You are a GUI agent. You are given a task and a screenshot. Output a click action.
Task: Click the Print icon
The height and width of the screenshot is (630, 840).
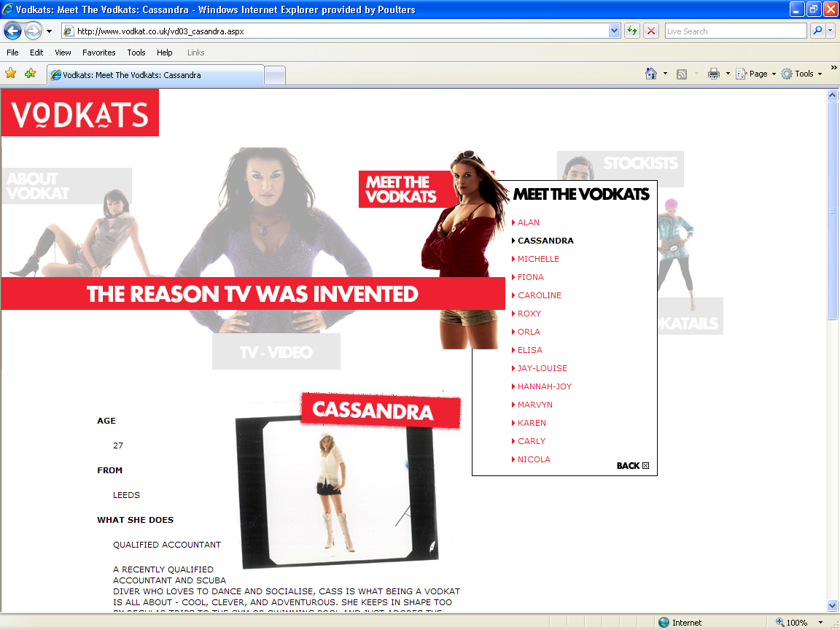[x=714, y=74]
